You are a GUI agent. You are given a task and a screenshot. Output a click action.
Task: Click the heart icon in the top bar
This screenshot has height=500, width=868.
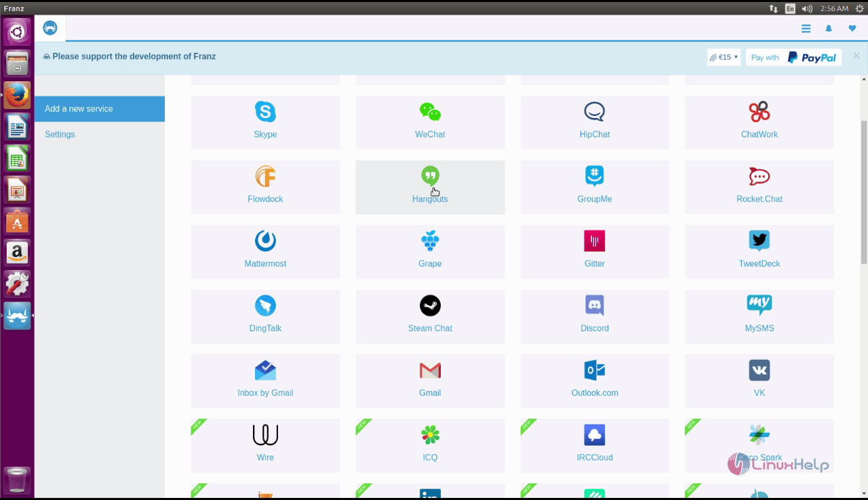[x=852, y=28]
